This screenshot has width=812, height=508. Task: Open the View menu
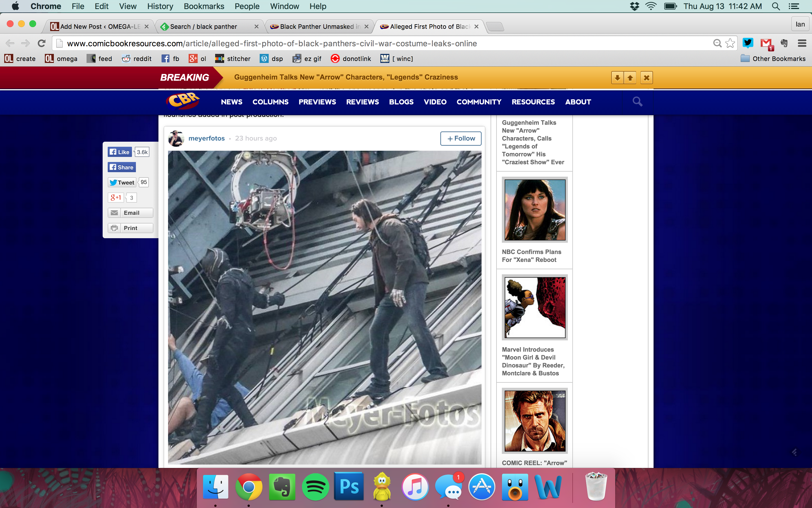click(x=128, y=6)
